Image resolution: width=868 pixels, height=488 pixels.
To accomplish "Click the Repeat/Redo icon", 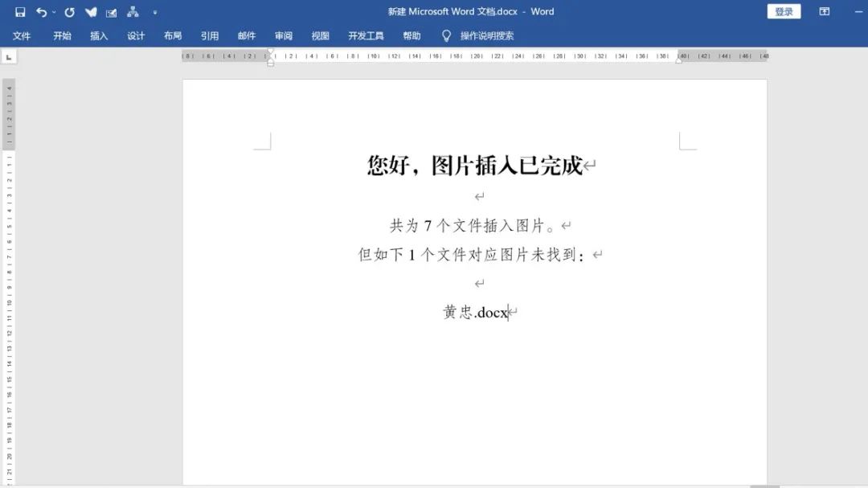I will (x=68, y=11).
